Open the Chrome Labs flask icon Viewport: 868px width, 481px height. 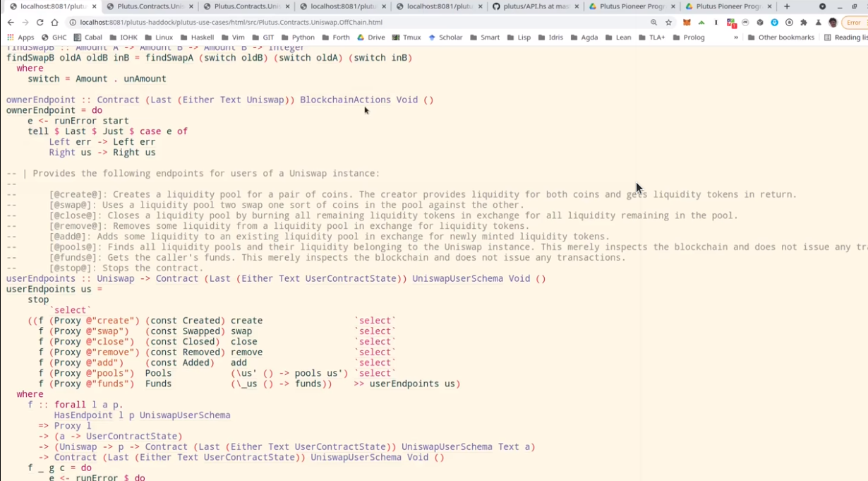coord(819,23)
